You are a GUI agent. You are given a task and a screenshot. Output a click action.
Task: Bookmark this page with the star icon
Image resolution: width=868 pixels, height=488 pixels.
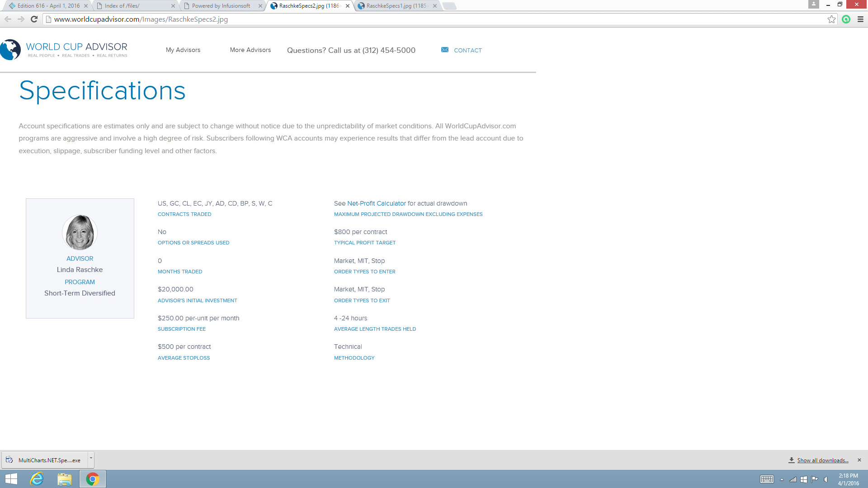coord(831,19)
